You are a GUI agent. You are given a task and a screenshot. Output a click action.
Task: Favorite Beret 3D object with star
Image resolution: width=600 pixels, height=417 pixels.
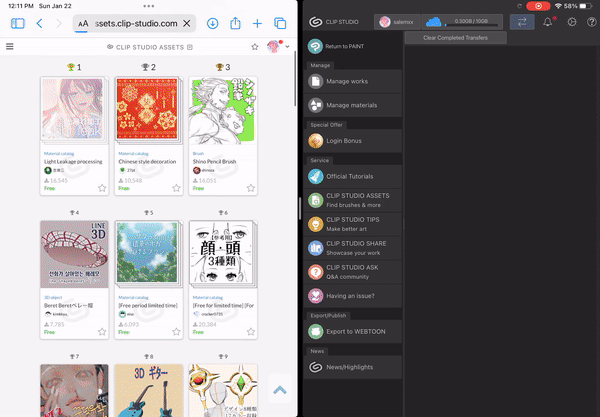(x=102, y=332)
